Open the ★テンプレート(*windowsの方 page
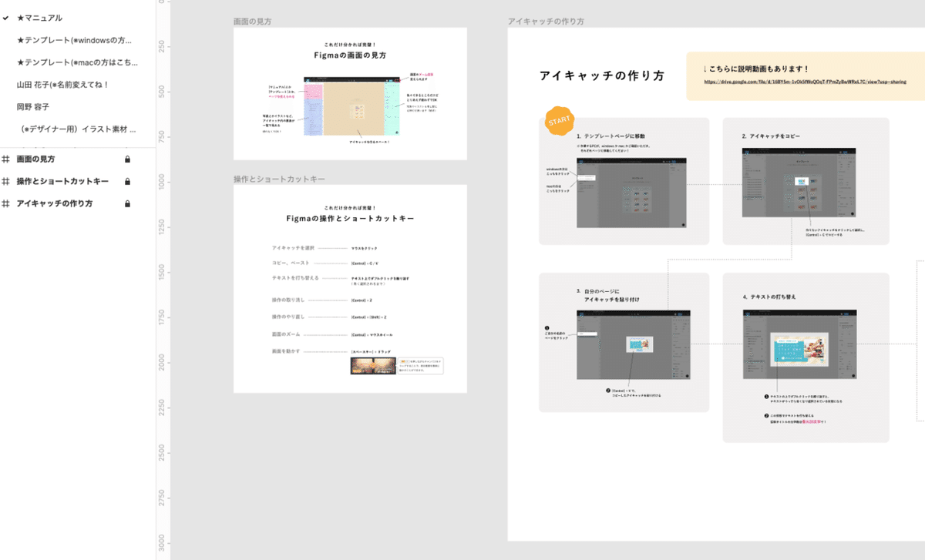The width and height of the screenshot is (925, 560). 74,40
